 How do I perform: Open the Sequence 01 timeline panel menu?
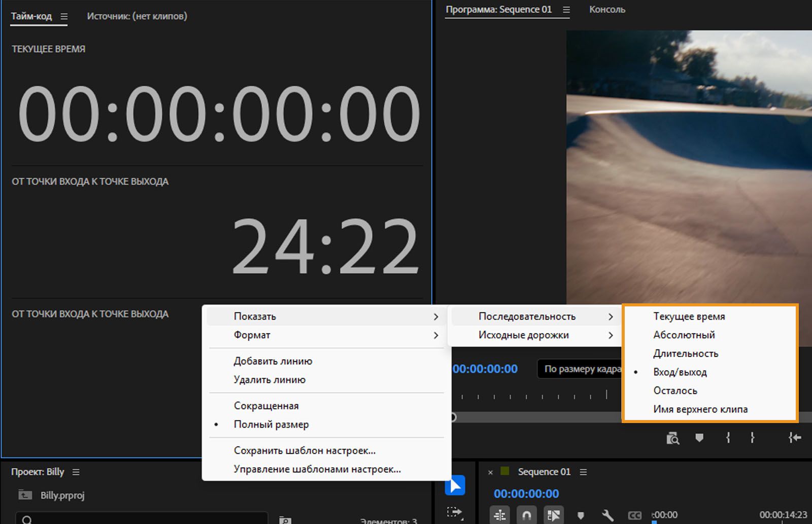click(584, 472)
